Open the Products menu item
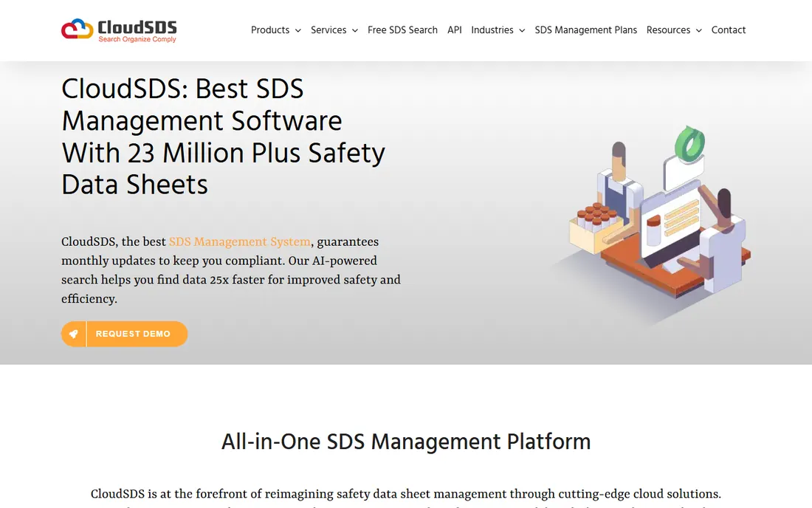Image resolution: width=812 pixels, height=508 pixels. (x=269, y=30)
